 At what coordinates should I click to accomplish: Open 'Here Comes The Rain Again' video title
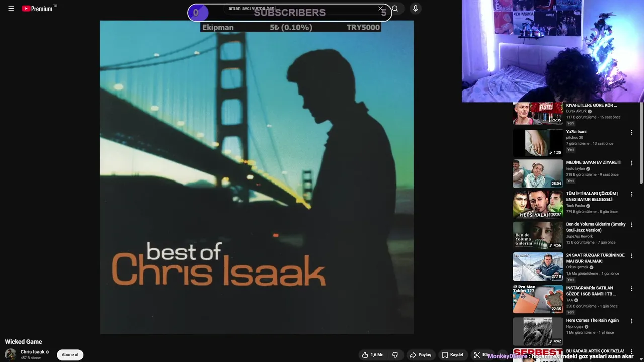click(592, 320)
